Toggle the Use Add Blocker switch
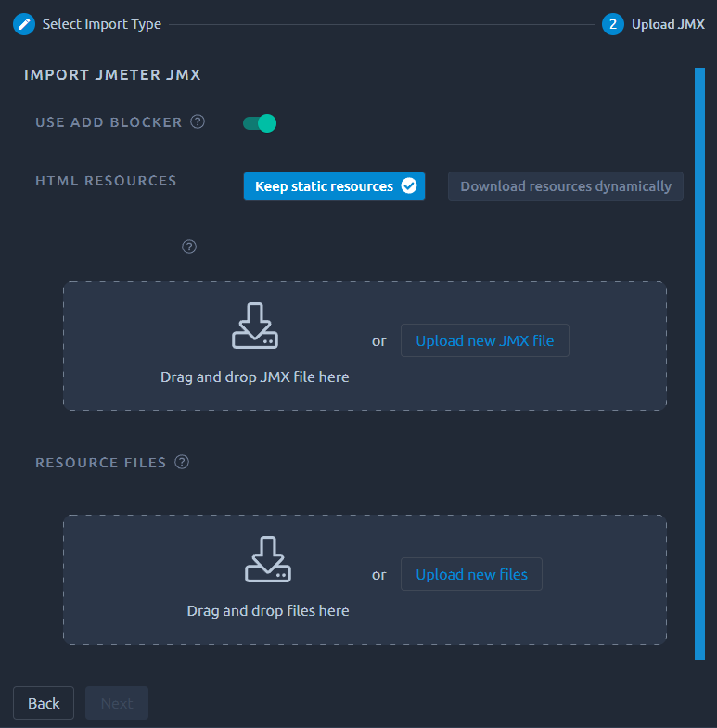717x728 pixels. (260, 123)
